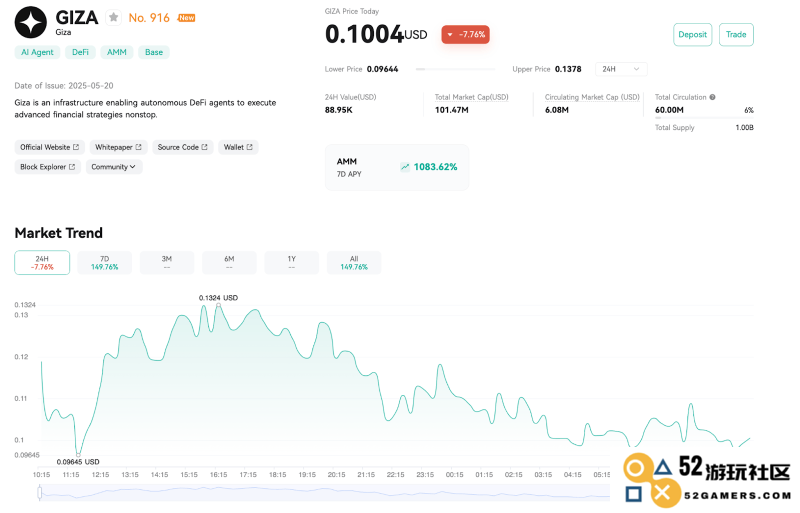Click the AMM 7D APY card

[397, 167]
